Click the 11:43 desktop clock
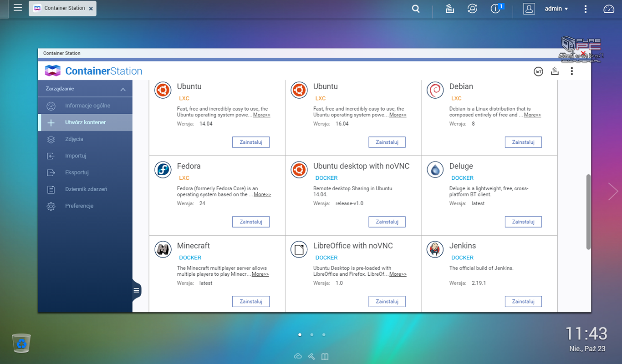 point(586,334)
